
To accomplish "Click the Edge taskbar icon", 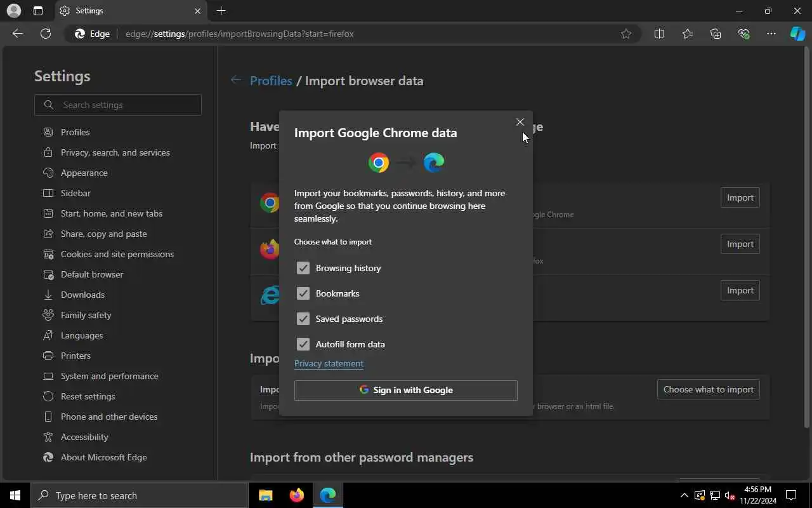I will (x=327, y=495).
